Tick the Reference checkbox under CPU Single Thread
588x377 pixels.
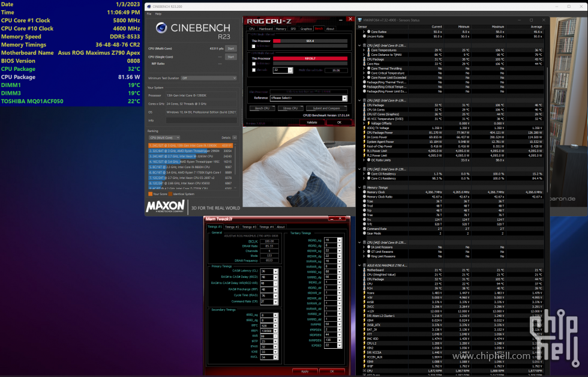pyautogui.click(x=254, y=46)
